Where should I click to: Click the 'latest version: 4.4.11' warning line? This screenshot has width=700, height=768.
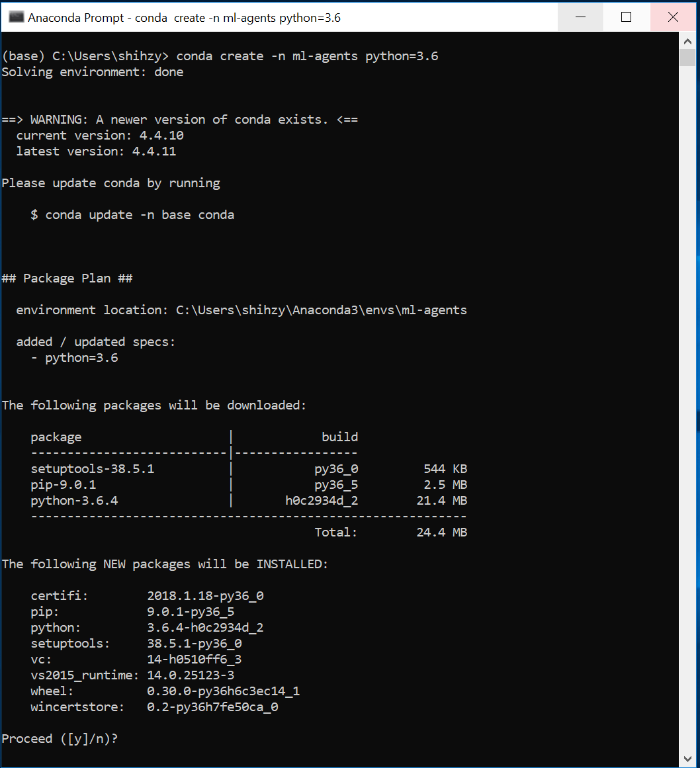(96, 151)
